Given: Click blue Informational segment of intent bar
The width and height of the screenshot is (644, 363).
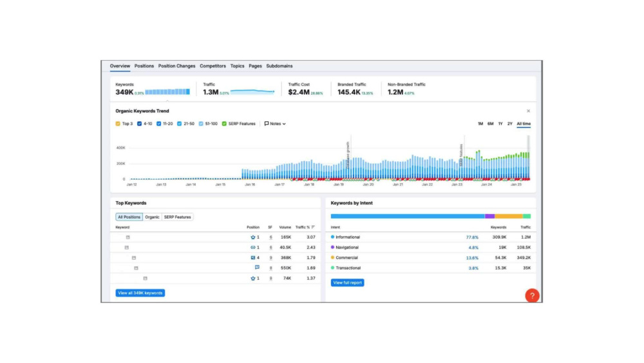Looking at the screenshot, I should point(408,216).
